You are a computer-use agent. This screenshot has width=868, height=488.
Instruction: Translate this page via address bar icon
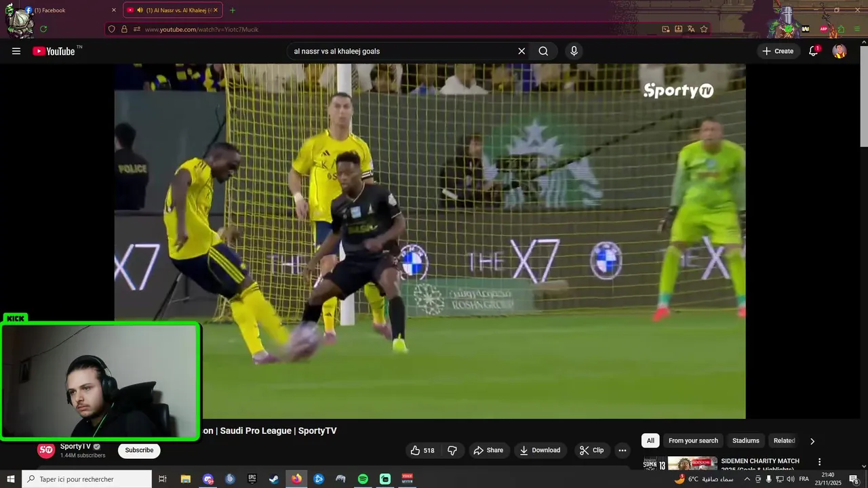[691, 29]
